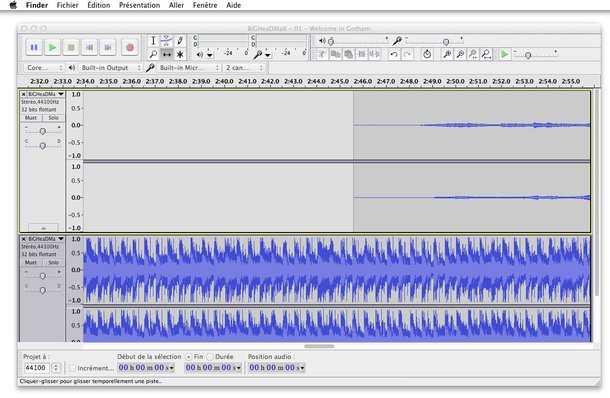Viewport: 610px width, 398px height.
Task: Toggle Solo on the first track
Action: (54, 117)
